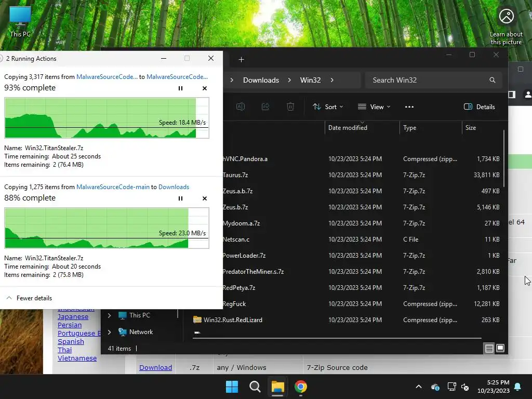This screenshot has width=532, height=399.
Task: Click the speed graph of the 88% copy
Action: (107, 228)
